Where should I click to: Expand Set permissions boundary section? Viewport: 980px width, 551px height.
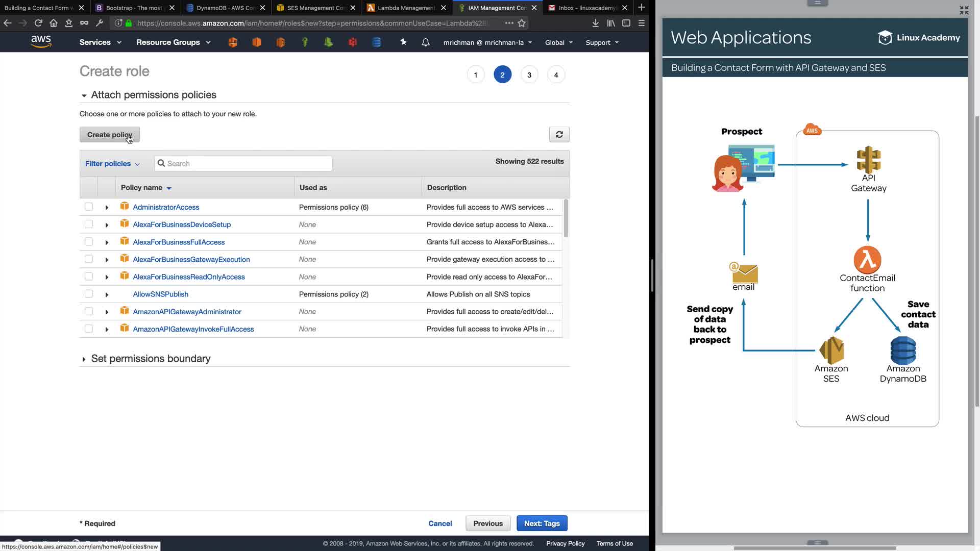click(x=151, y=359)
